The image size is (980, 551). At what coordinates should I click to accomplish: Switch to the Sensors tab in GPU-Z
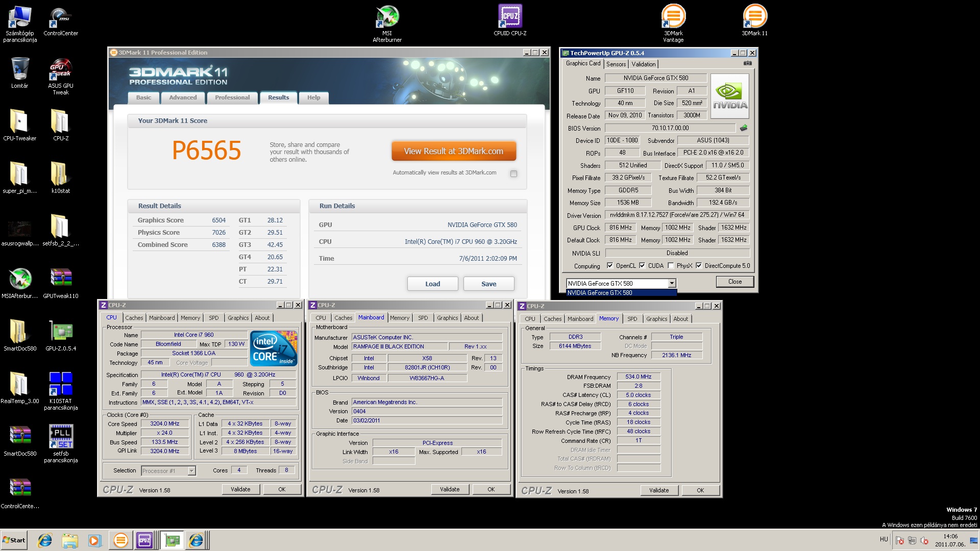[x=616, y=64]
